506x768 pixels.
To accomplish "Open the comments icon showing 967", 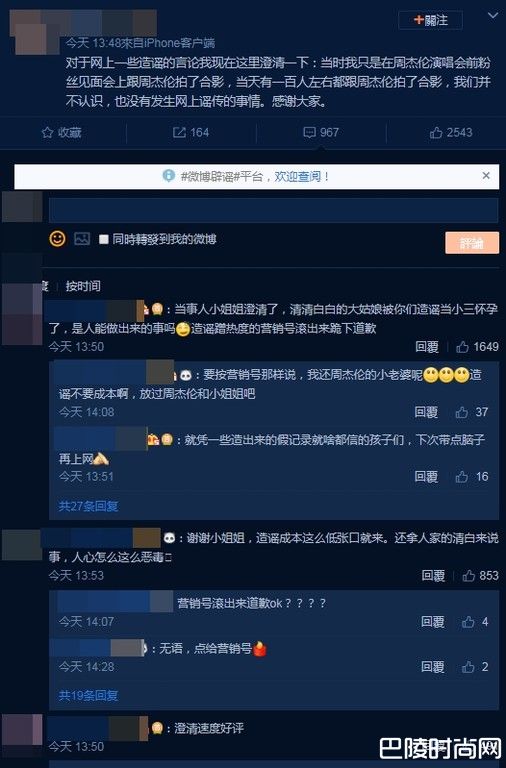I will [310, 132].
